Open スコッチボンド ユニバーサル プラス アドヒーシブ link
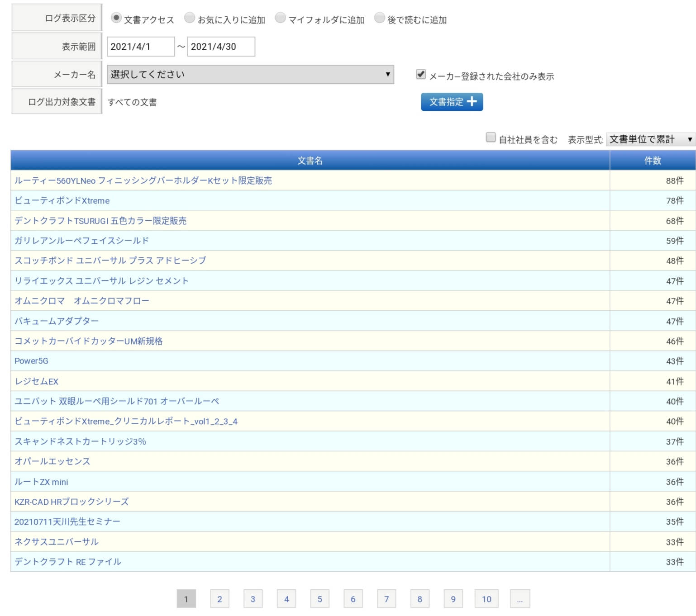This screenshot has width=696, height=616. tap(110, 261)
